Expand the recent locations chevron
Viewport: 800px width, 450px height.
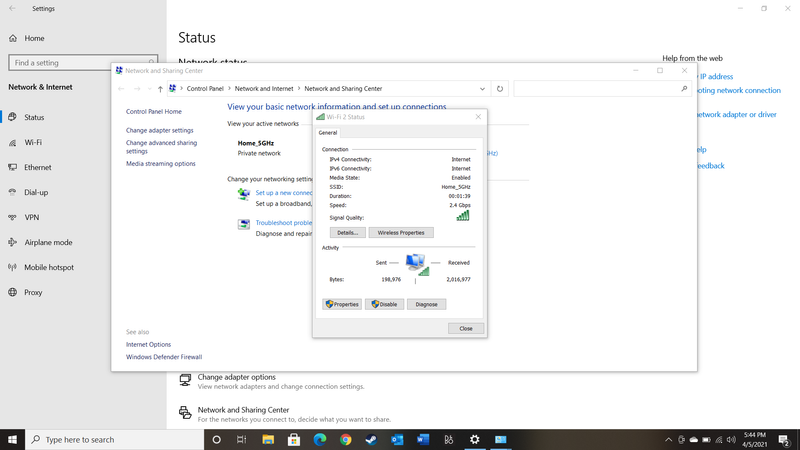point(149,88)
